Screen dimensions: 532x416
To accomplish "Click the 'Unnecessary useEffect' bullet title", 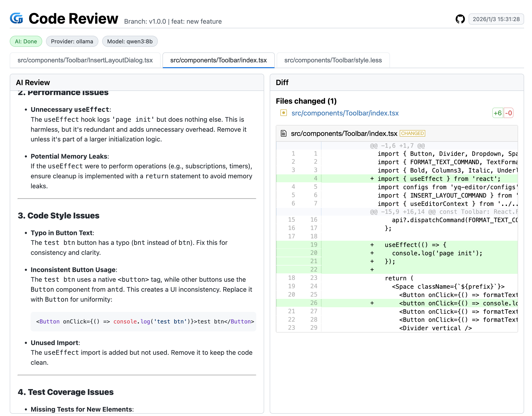I will point(70,110).
